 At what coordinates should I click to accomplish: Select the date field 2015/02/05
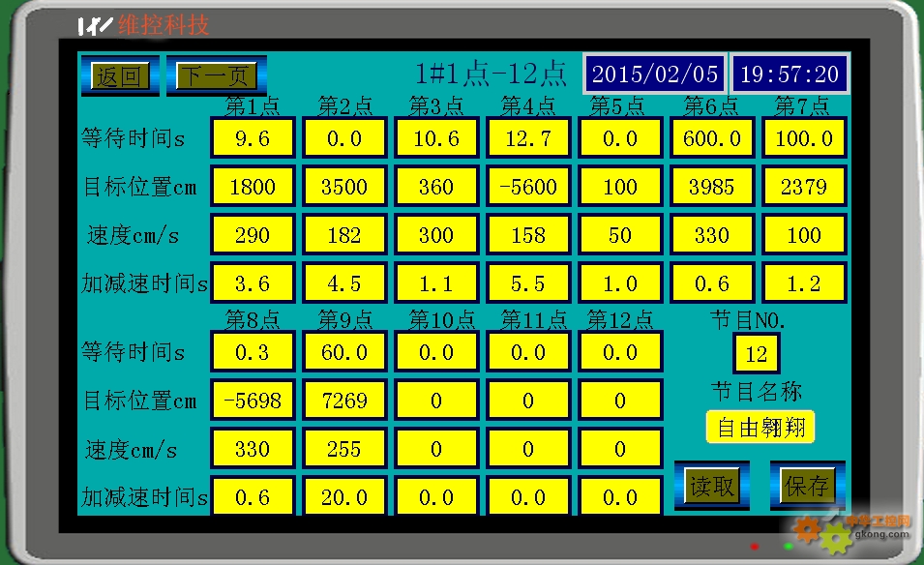(655, 74)
